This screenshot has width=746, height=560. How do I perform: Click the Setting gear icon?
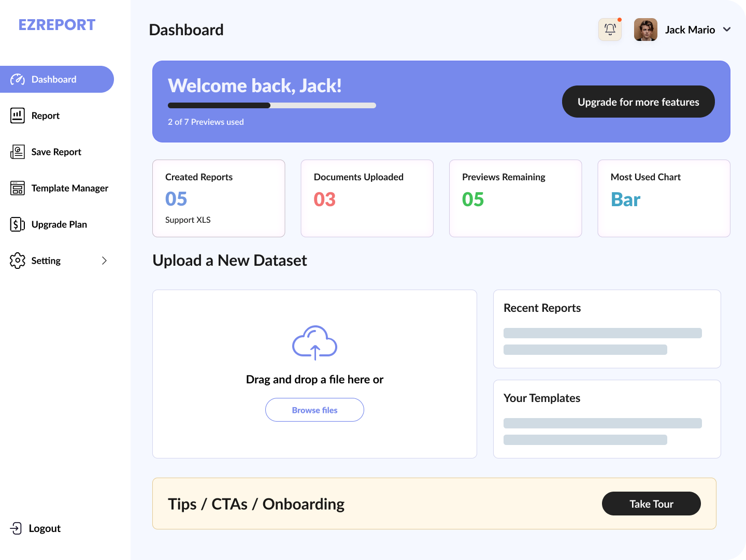(17, 261)
